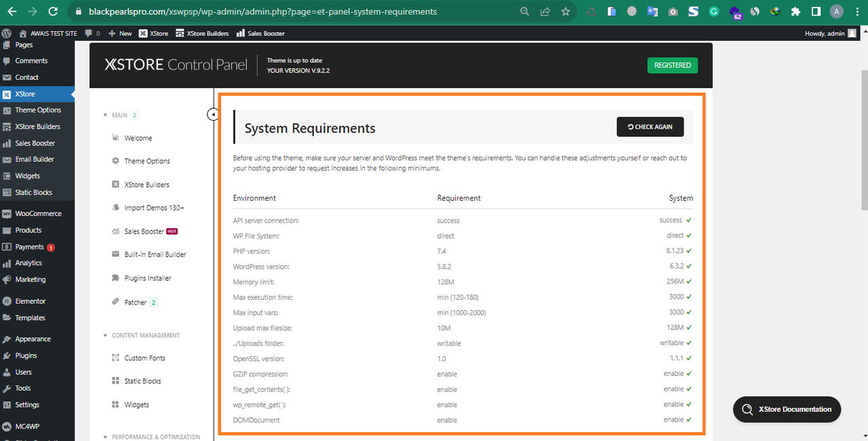This screenshot has height=441, width=868.
Task: Click the CHECK AGAIN button
Action: 650,127
